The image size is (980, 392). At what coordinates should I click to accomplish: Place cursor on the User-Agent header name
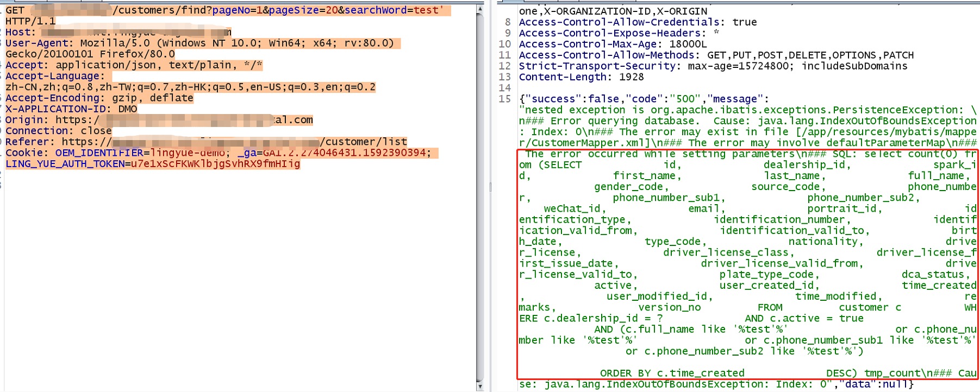(38, 43)
